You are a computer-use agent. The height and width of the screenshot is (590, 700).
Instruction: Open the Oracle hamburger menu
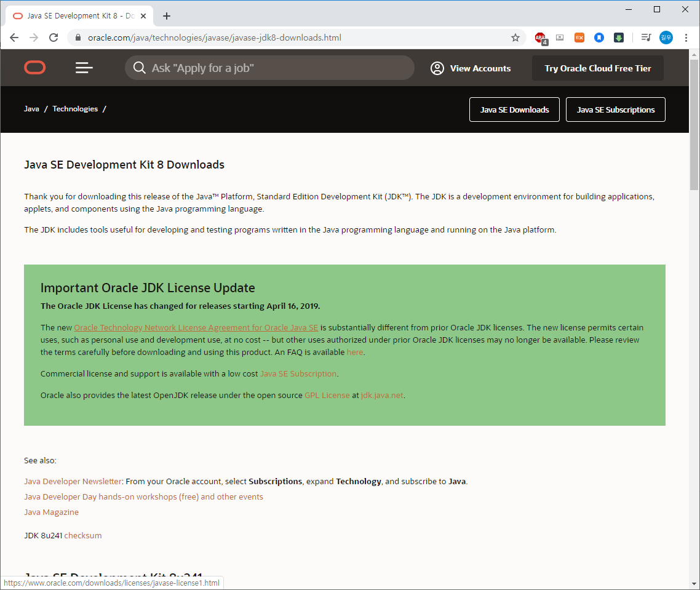(84, 68)
